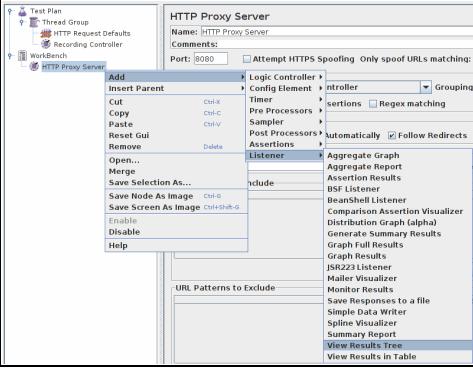Add Simple Data Writer listener
This screenshot has width=473, height=369.
pos(398,312)
